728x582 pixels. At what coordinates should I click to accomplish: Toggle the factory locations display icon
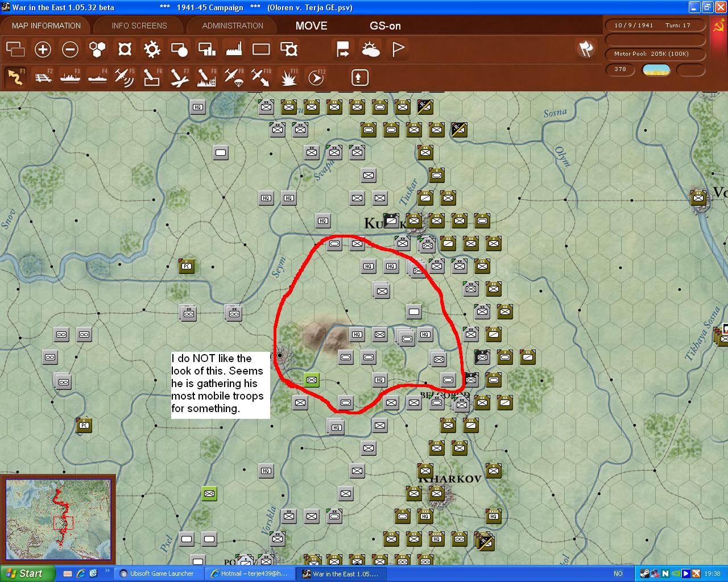coord(234,49)
